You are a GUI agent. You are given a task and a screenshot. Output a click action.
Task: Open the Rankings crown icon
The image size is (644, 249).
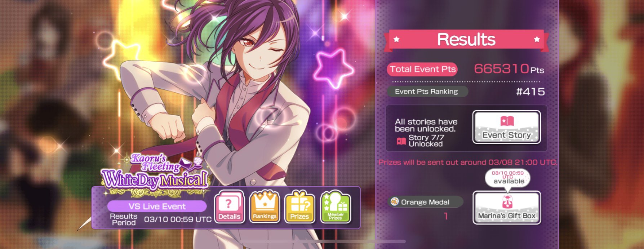click(x=265, y=207)
